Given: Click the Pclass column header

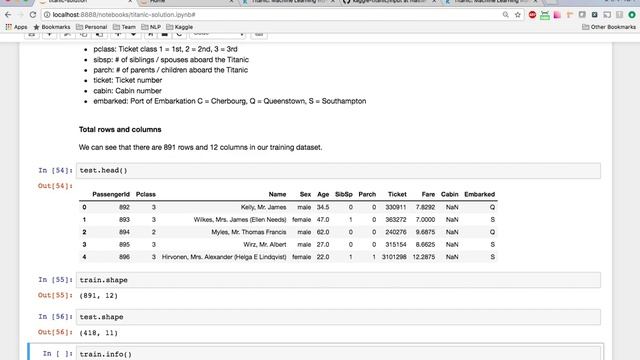Looking at the screenshot, I should 146,194.
